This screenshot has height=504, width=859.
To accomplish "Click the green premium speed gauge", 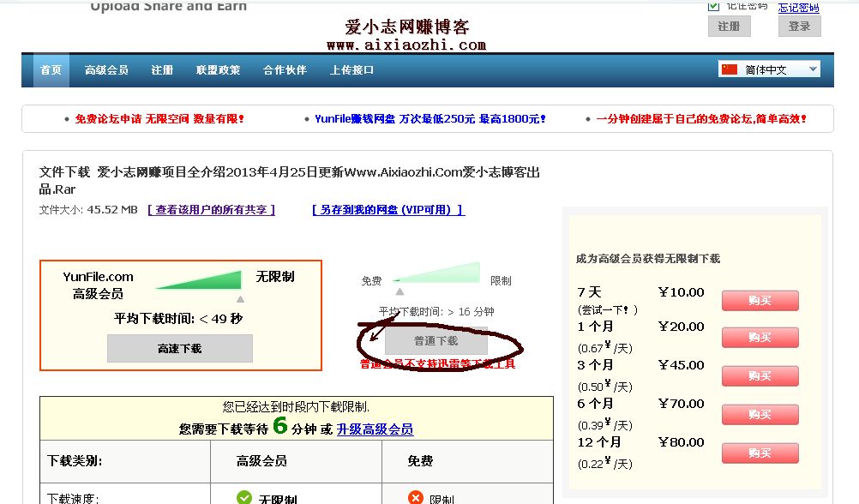I will coord(198,279).
